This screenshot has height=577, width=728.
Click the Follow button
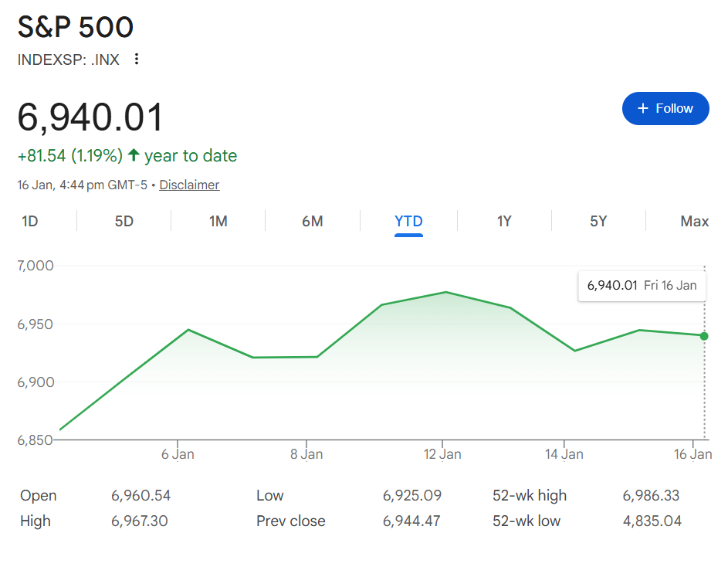pos(665,109)
